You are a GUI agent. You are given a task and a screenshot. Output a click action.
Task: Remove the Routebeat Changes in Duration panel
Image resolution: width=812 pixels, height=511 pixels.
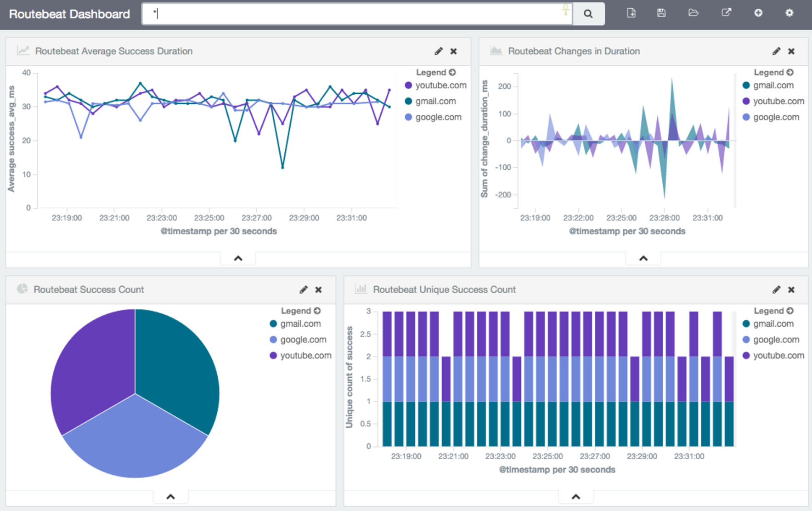tap(791, 51)
